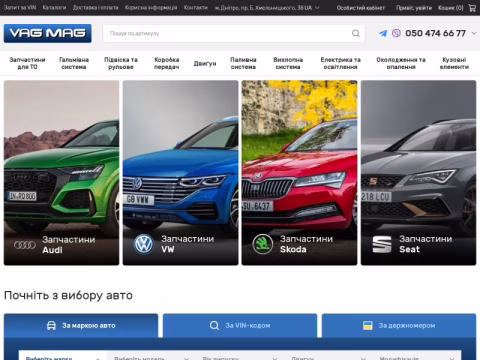Viewport: 480px width, 360px height.
Task: Click the Audi rings logo
Action: (25, 245)
